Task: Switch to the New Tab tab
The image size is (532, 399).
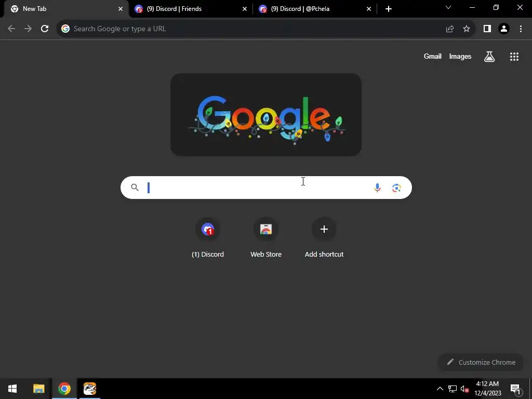Action: point(64,9)
